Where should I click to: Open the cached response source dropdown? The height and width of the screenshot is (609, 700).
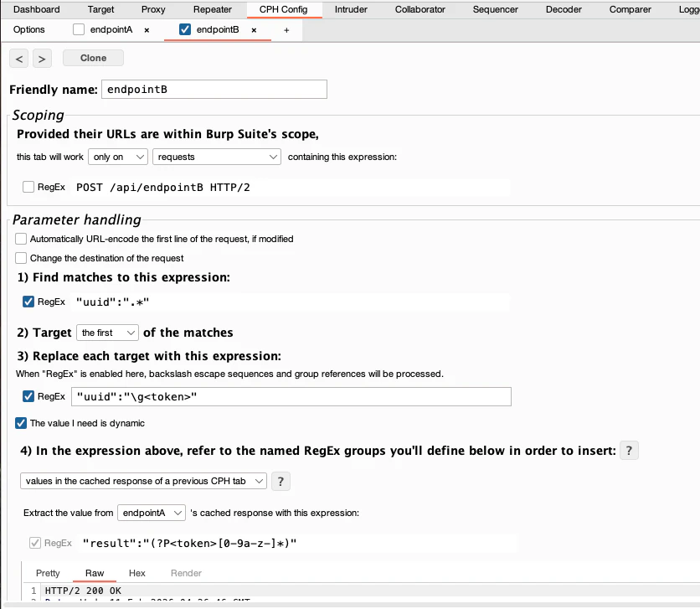pos(143,482)
